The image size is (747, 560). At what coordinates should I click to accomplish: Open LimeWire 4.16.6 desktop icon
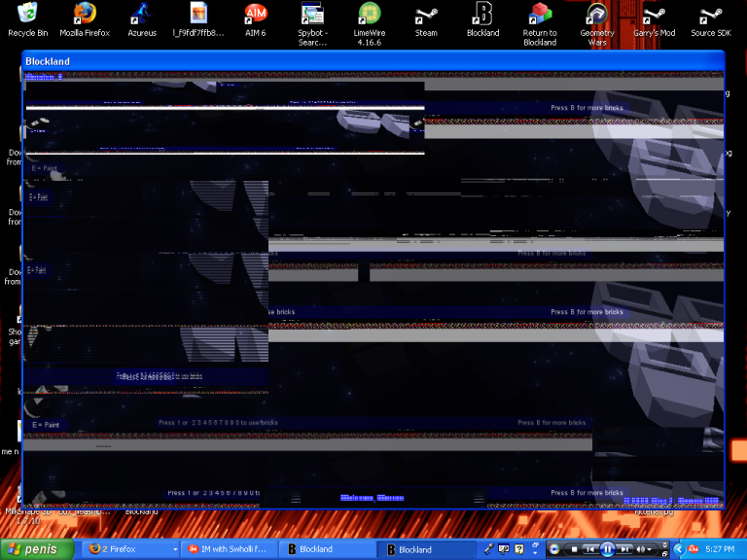[x=370, y=23]
